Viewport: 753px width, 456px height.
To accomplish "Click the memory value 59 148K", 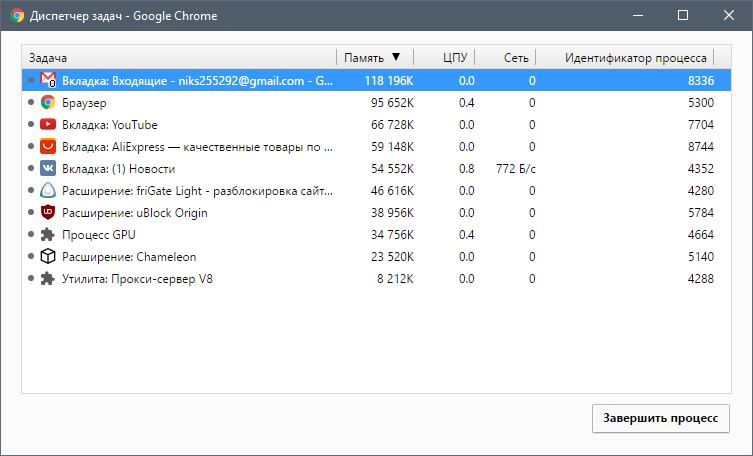I will click(392, 147).
